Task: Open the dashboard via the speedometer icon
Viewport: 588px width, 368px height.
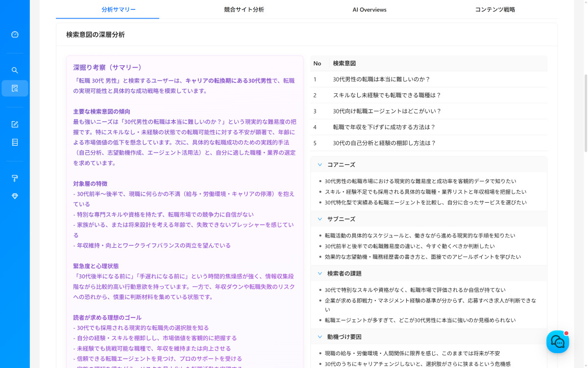Action: (x=15, y=34)
